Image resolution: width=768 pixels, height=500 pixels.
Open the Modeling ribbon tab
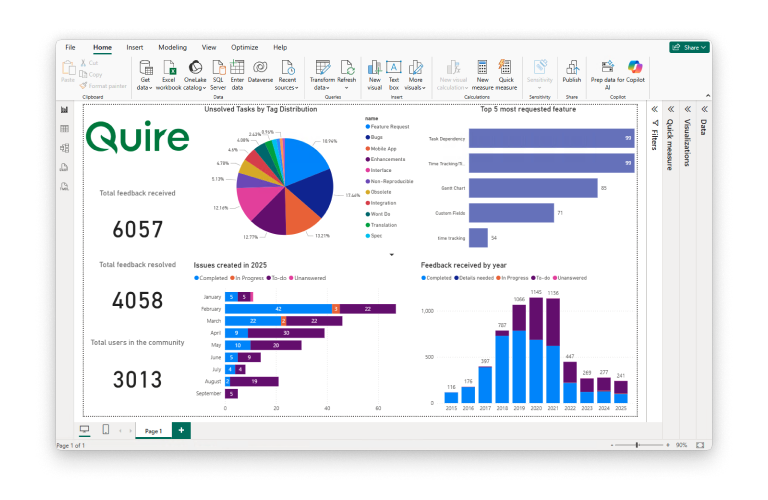click(x=172, y=47)
